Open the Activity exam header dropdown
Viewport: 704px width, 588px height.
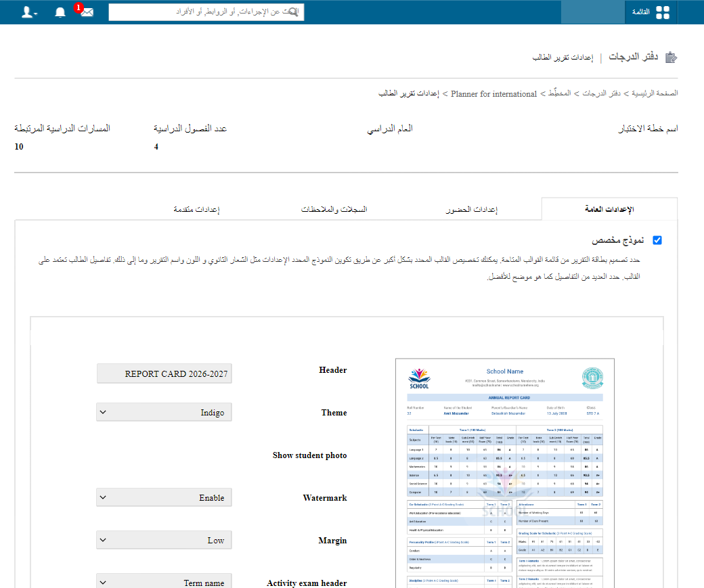click(164, 581)
